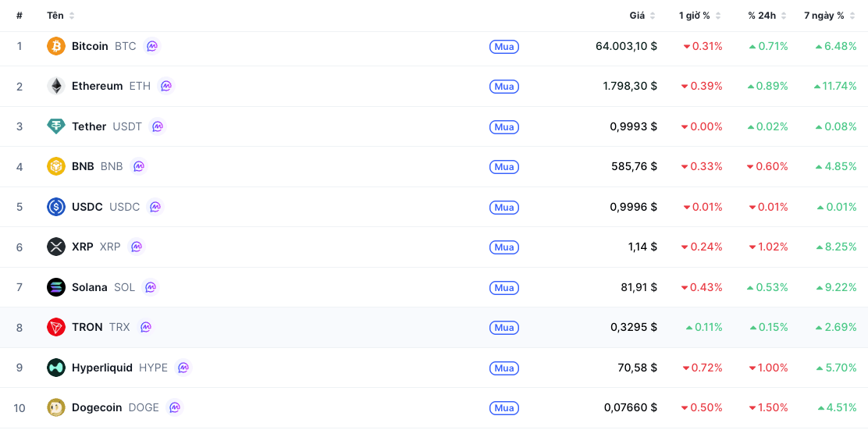Click the purple chat icon beside USDC
This screenshot has height=430, width=868.
[x=155, y=207]
